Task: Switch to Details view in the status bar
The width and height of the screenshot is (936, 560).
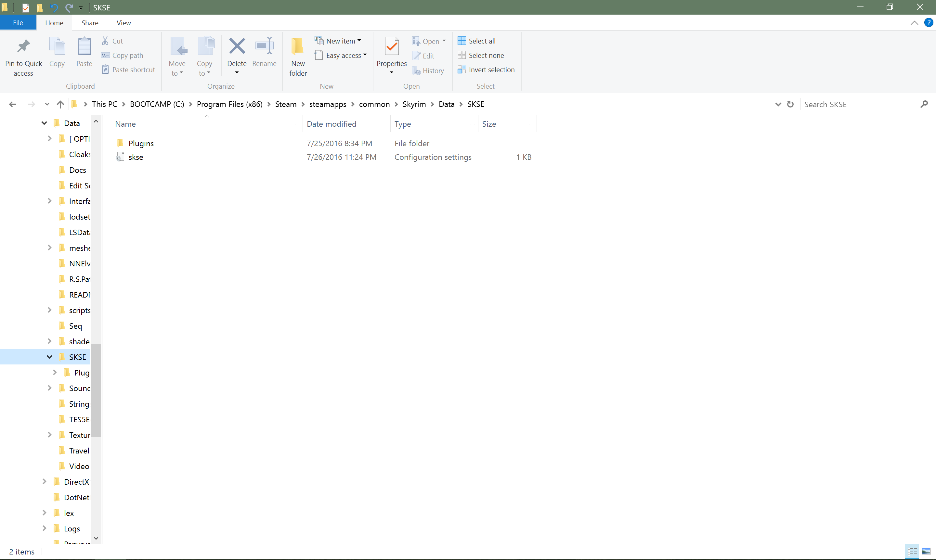Action: pyautogui.click(x=913, y=551)
